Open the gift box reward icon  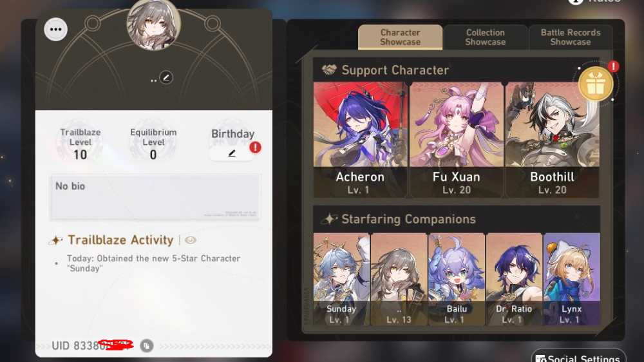(596, 84)
